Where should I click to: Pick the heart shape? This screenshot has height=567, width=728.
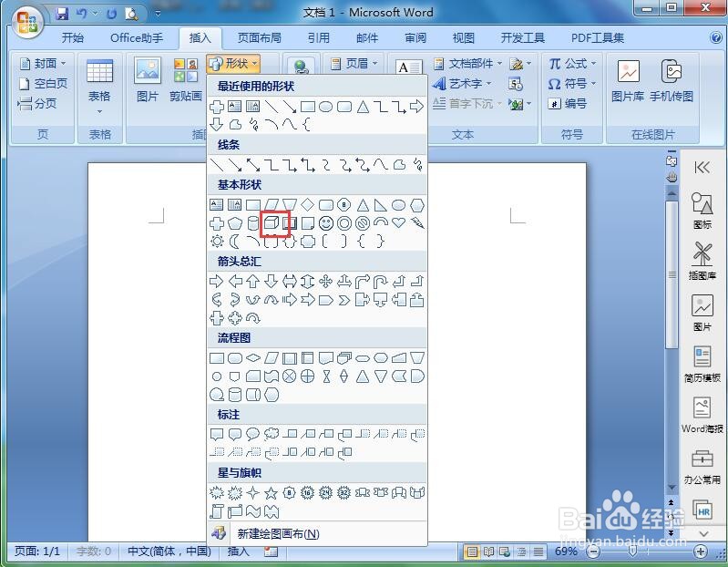point(399,222)
